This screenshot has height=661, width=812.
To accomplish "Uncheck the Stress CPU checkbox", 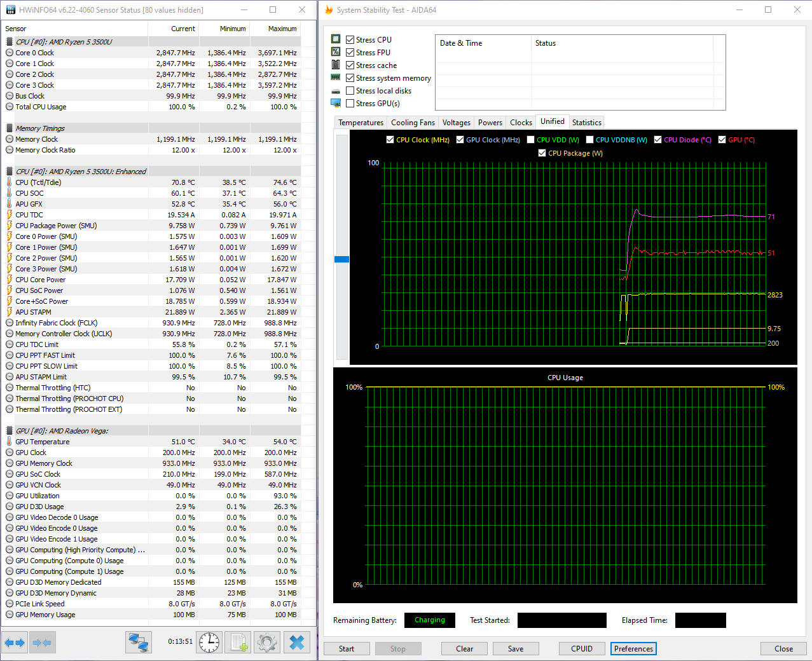I will [x=350, y=39].
